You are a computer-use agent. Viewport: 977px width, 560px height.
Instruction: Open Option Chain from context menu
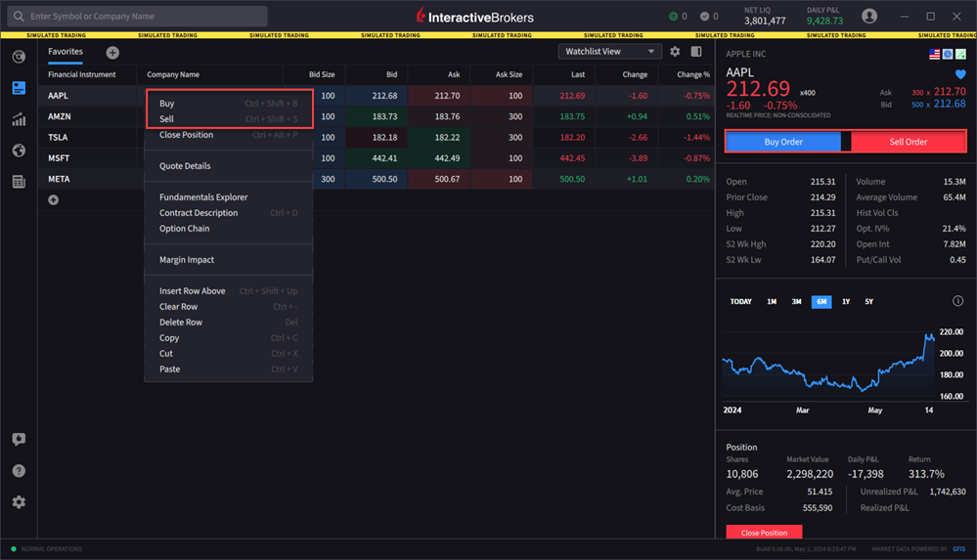tap(228, 228)
